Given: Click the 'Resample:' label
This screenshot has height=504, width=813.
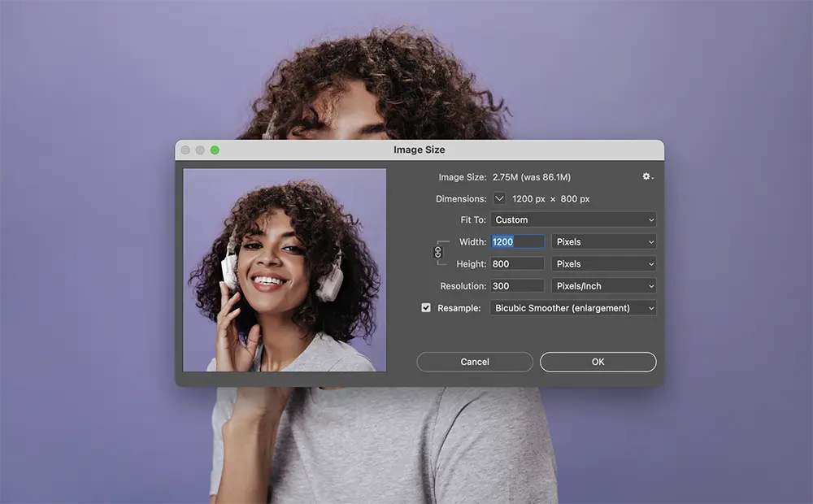Looking at the screenshot, I should coord(459,308).
